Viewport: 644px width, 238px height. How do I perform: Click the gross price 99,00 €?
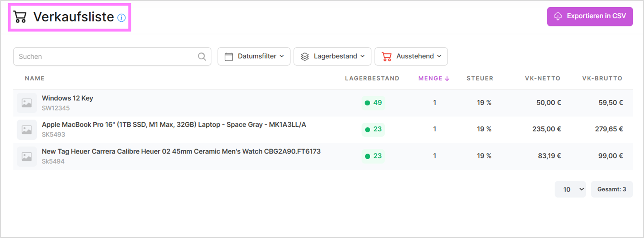[610, 156]
